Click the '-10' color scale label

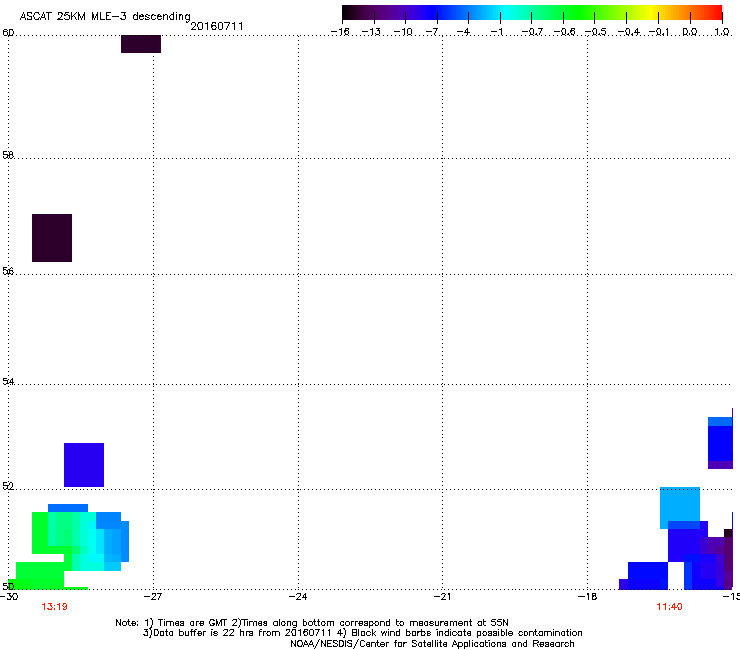pos(403,32)
